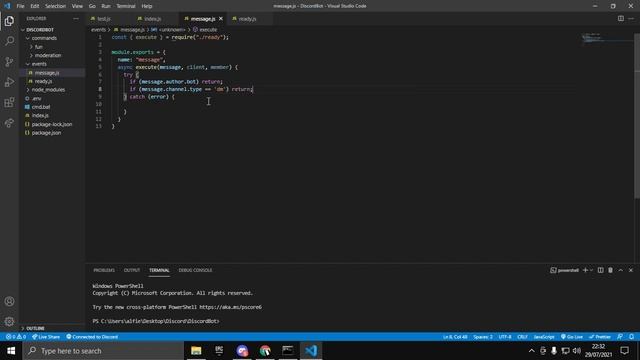This screenshot has width=640, height=360.
Task: Open Explorer more actions ellipsis
Action: coord(76,19)
